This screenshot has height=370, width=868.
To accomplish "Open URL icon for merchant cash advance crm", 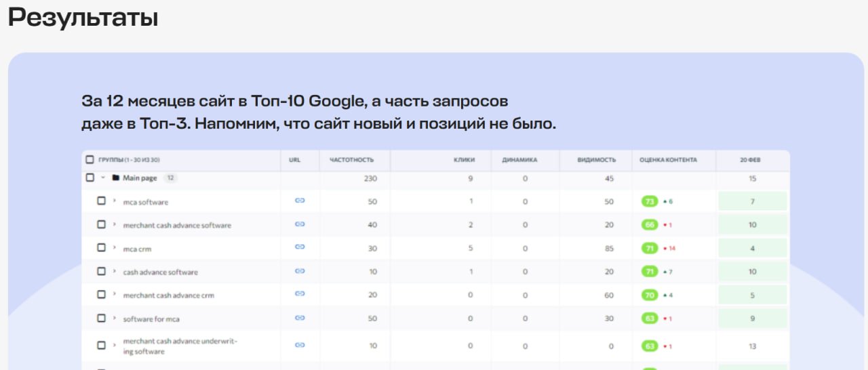I will click(300, 294).
